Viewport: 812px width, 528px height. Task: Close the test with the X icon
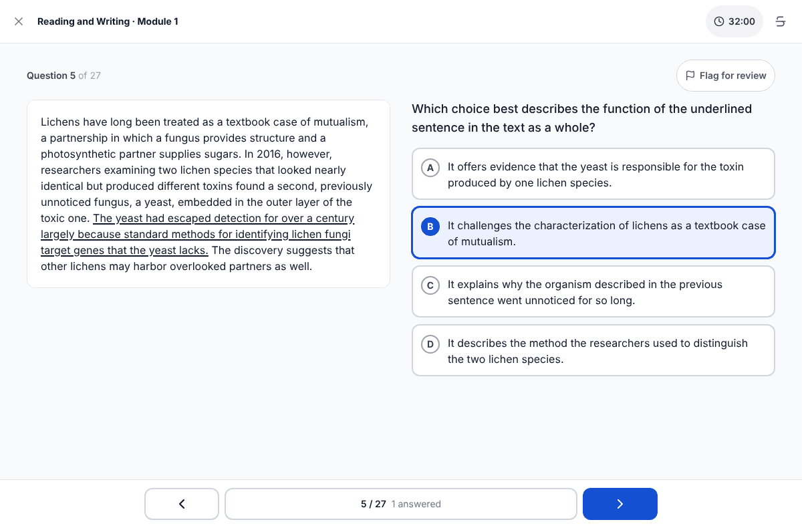coord(19,21)
